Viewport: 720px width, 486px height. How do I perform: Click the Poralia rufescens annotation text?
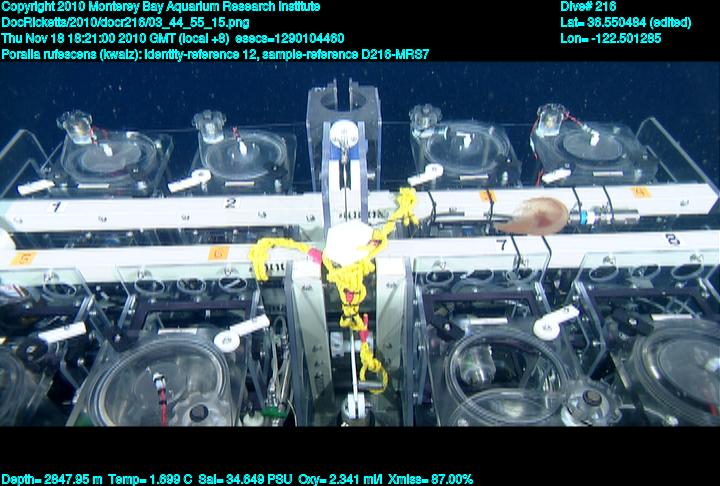pos(215,54)
